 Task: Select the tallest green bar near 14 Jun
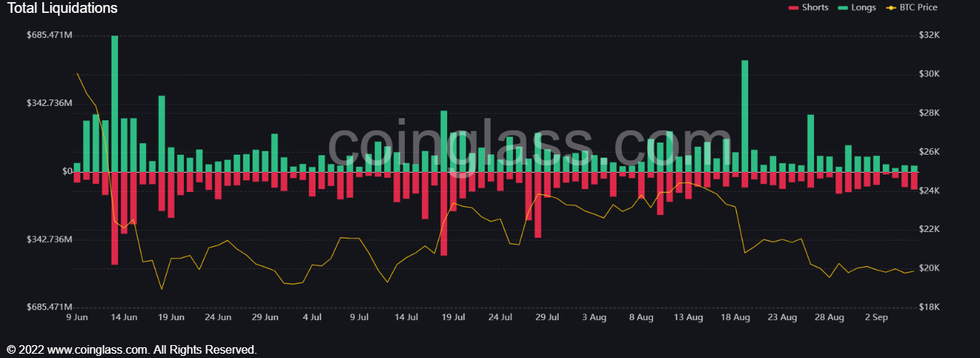[x=114, y=104]
